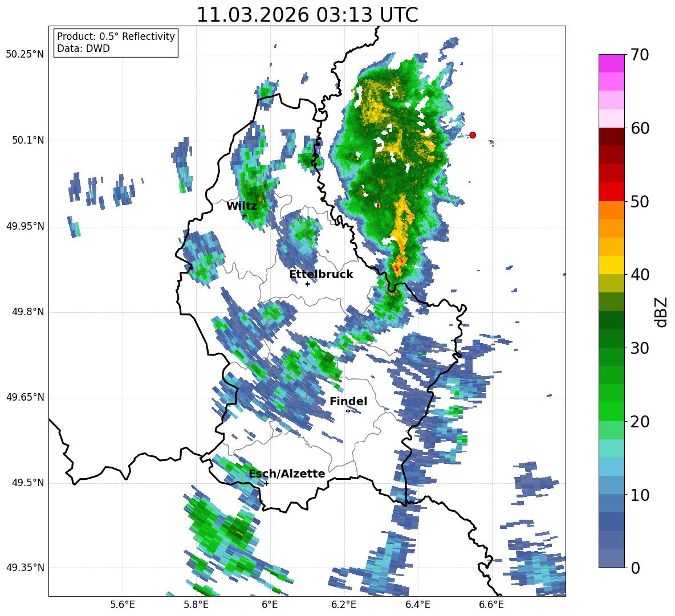
Task: Click the Wiltz station cross marker
Action: (245, 216)
